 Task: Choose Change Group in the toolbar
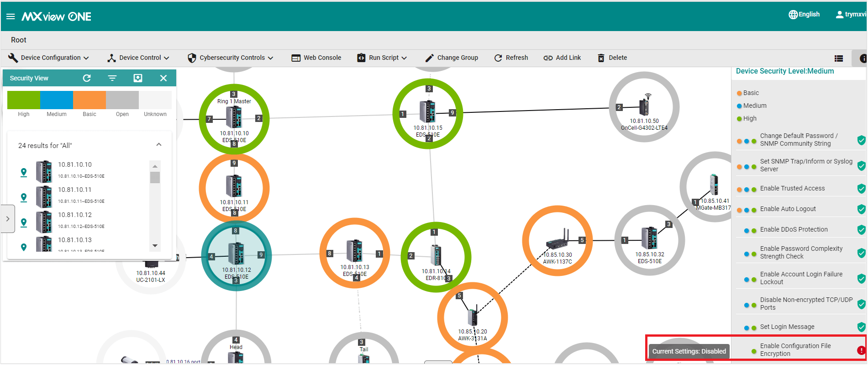[452, 58]
